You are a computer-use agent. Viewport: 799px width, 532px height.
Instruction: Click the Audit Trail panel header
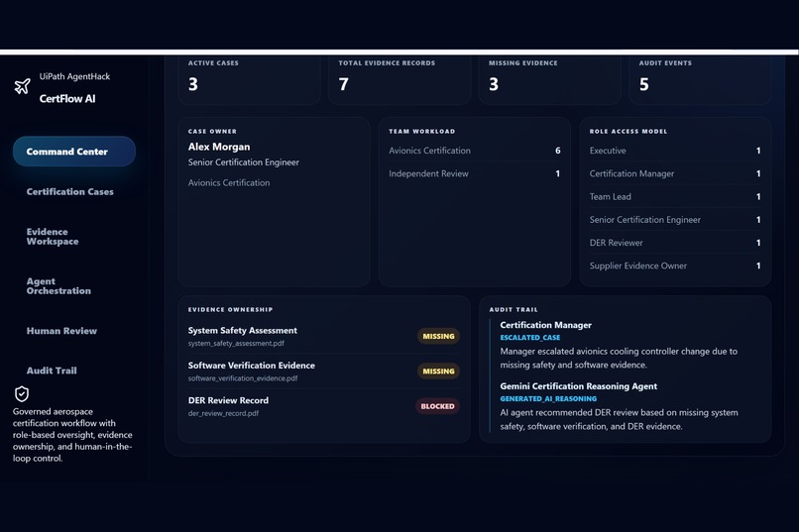click(514, 309)
